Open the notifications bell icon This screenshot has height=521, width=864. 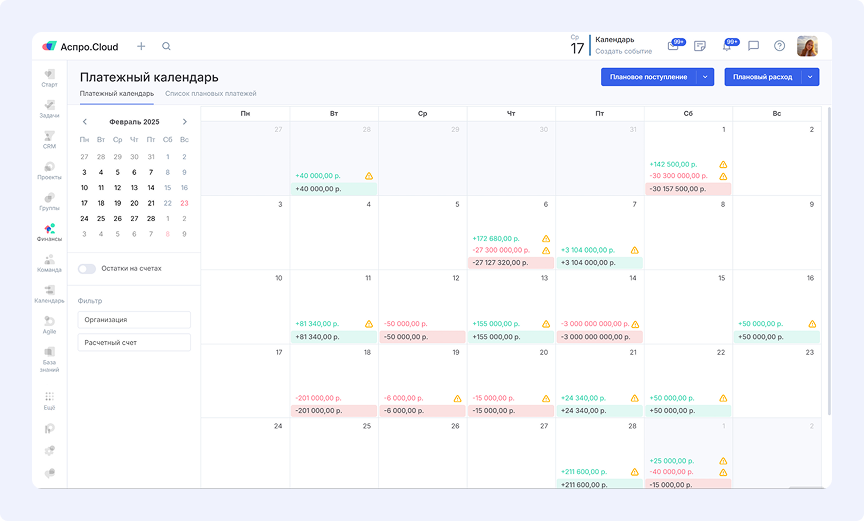727,46
